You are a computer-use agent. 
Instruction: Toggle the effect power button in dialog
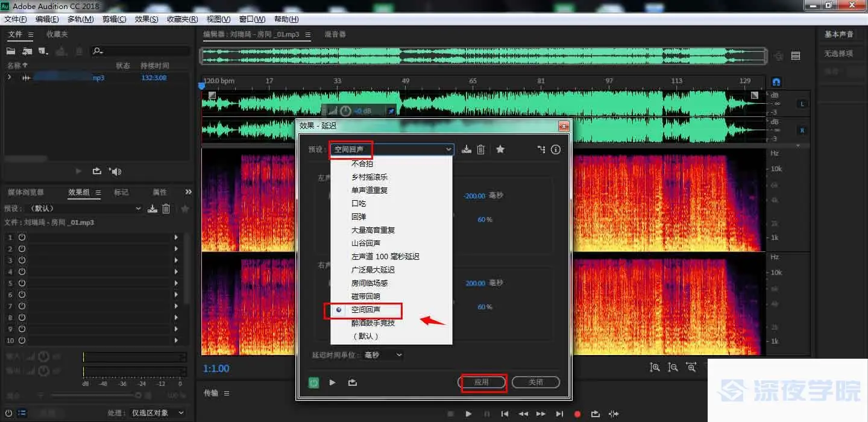point(313,382)
